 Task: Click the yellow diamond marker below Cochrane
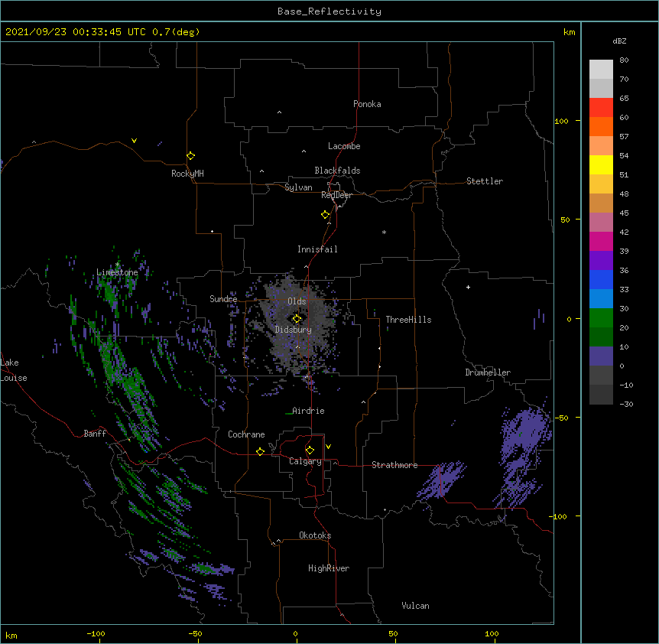pos(260,451)
